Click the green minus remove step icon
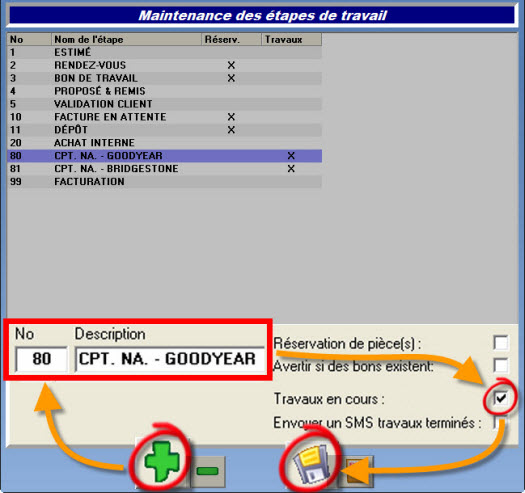This screenshot has width=525, height=493. point(208,471)
